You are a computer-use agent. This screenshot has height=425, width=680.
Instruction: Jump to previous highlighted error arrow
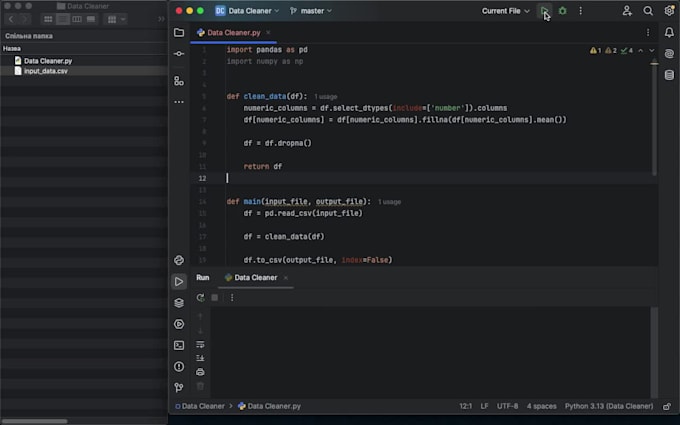(641, 51)
